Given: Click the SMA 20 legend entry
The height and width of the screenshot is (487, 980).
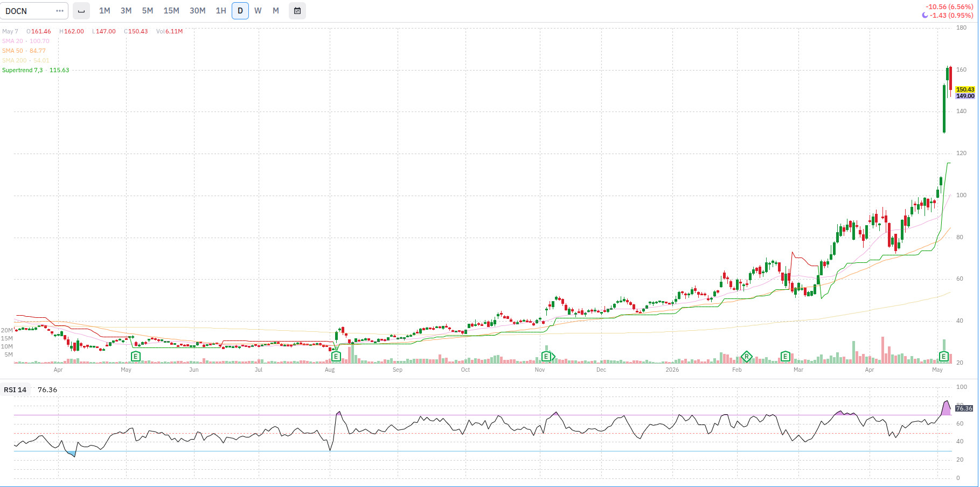Looking at the screenshot, I should point(26,41).
